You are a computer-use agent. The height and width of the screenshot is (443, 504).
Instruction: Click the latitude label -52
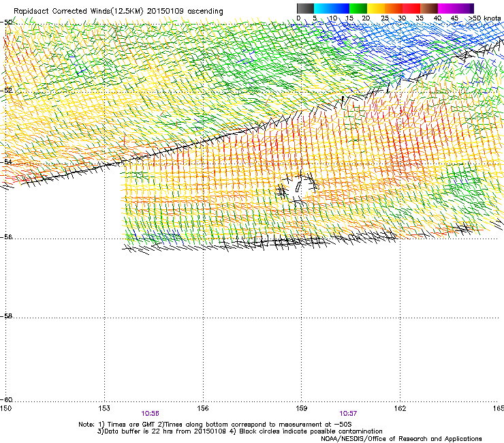[6, 90]
